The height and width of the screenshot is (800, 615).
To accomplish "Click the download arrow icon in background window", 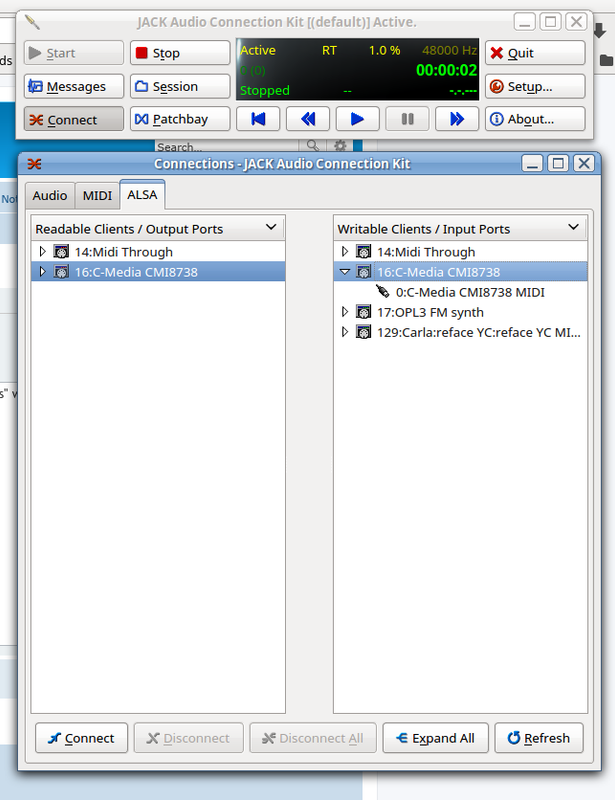I will 600,30.
